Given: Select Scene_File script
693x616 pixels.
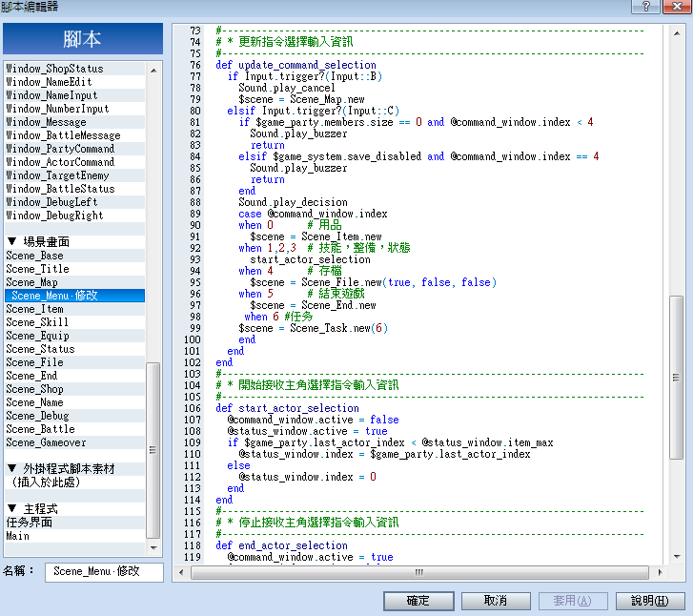Looking at the screenshot, I should pos(74,362).
